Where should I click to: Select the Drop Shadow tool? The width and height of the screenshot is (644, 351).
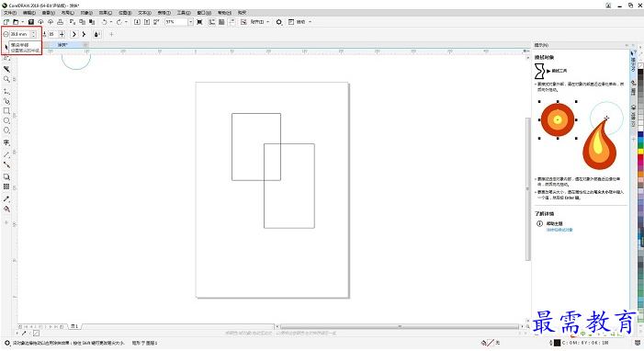[x=6, y=176]
